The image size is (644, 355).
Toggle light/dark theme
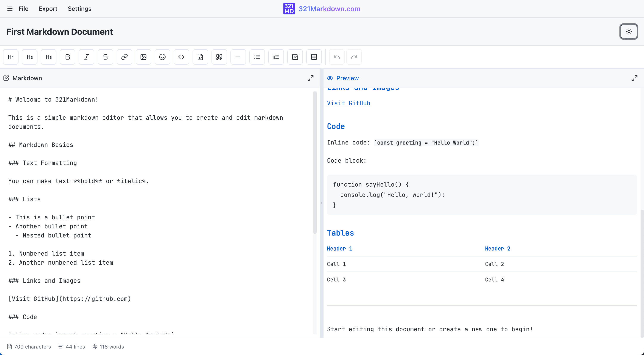pyautogui.click(x=629, y=31)
